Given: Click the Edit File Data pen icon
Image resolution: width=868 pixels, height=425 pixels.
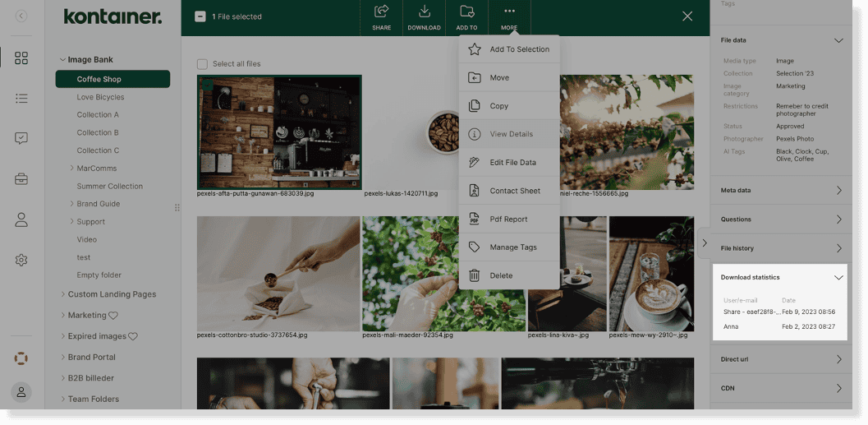Looking at the screenshot, I should (x=475, y=162).
